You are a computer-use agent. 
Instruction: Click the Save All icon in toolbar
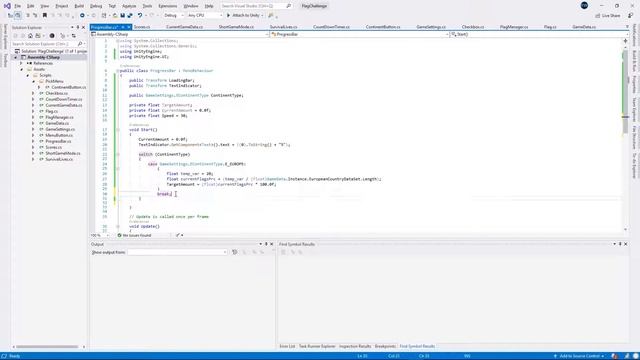(130, 16)
